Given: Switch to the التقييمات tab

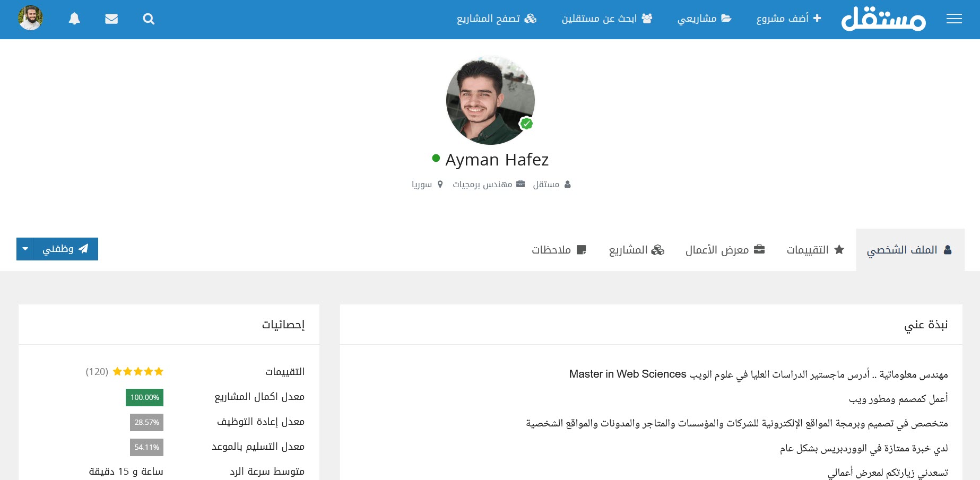Looking at the screenshot, I should pos(816,250).
